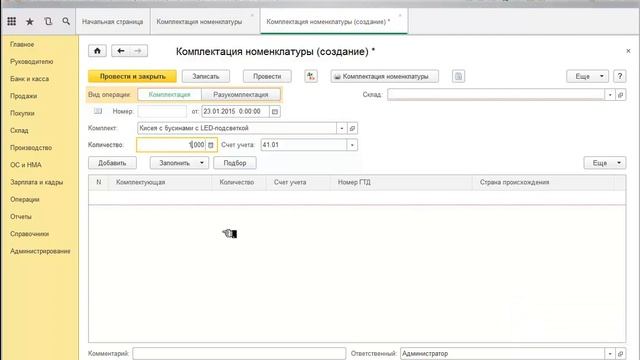
Task: Click into the Комментарий input field
Action: pyautogui.click(x=239, y=353)
